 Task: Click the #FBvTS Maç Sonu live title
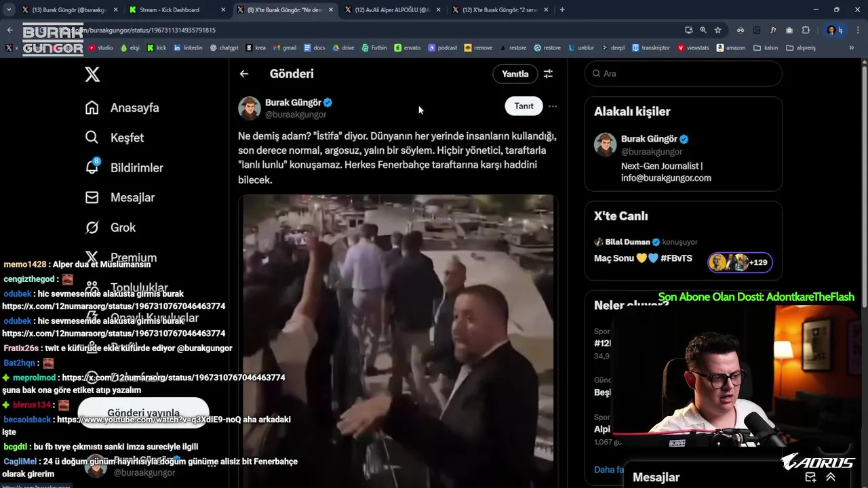(643, 258)
